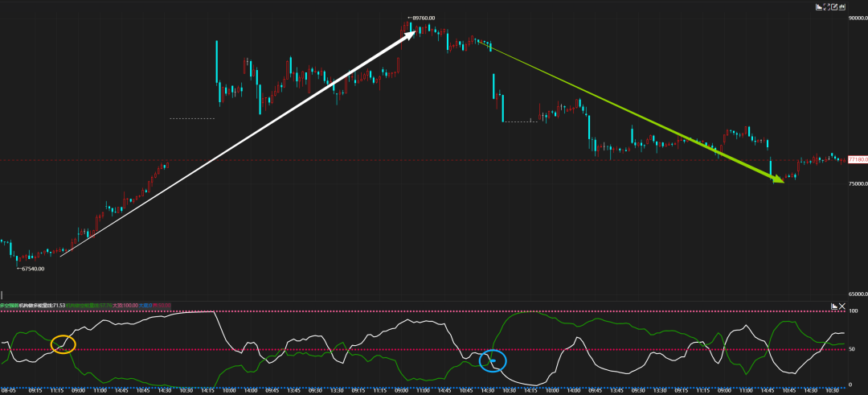The height and width of the screenshot is (395, 868).
Task: Click the blue circle marker on indicator
Action: coord(493,361)
